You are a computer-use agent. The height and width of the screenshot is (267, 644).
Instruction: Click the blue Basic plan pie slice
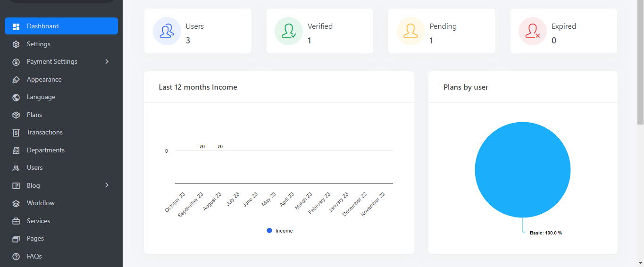click(x=522, y=169)
